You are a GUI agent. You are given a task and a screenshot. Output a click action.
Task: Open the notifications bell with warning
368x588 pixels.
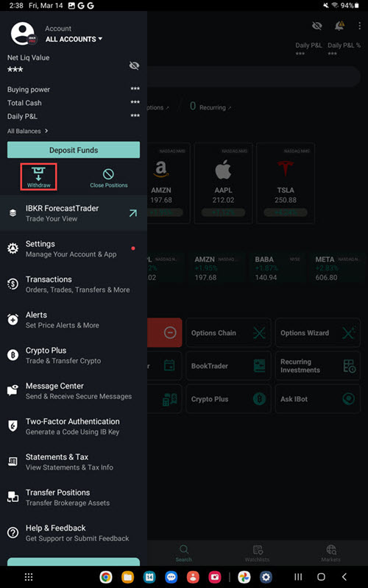click(339, 26)
